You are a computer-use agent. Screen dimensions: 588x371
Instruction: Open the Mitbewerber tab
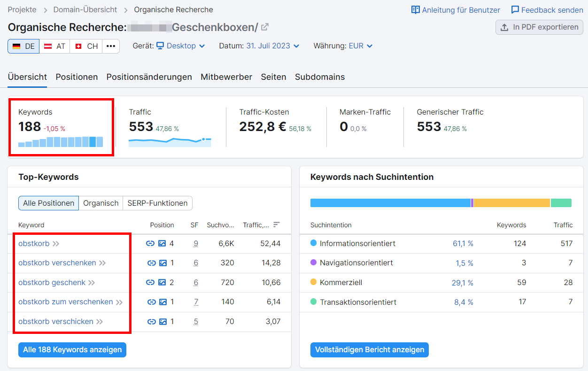(226, 77)
